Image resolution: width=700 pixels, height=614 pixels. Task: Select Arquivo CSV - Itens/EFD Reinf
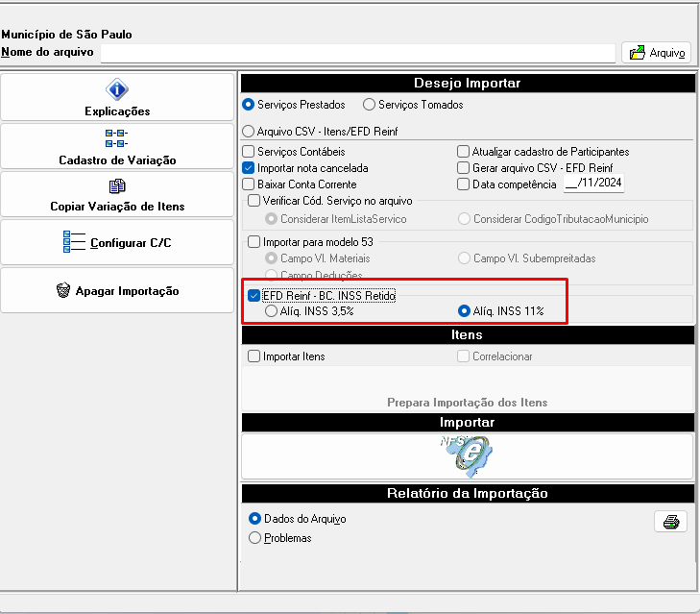point(320,132)
